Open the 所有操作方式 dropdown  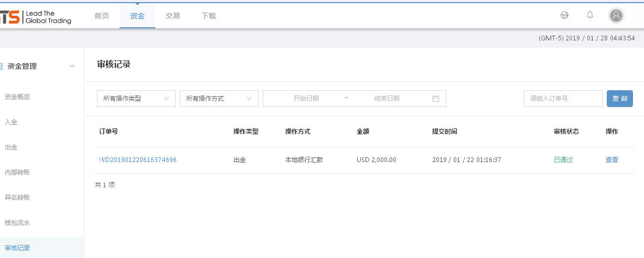(219, 99)
